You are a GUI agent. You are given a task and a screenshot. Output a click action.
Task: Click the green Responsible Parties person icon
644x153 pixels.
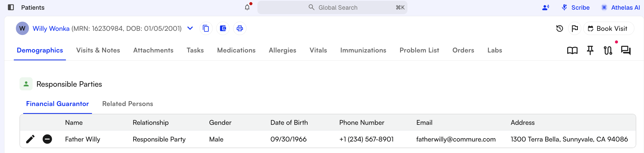click(x=26, y=84)
